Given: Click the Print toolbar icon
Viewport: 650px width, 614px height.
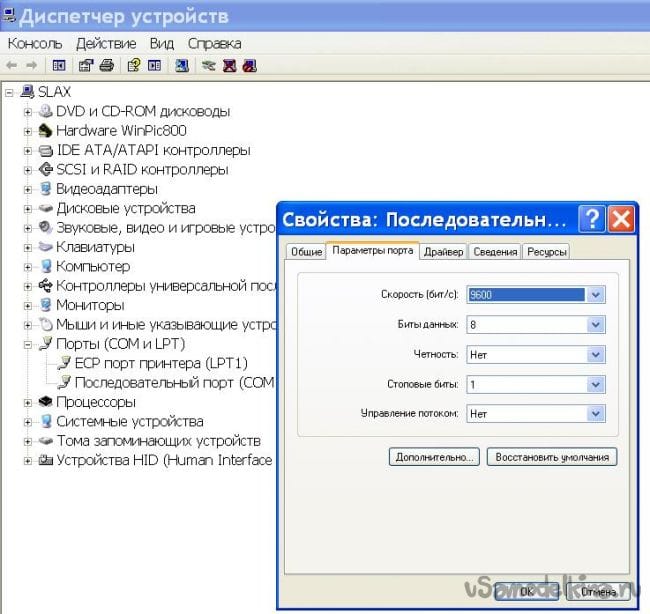Looking at the screenshot, I should (x=106, y=66).
